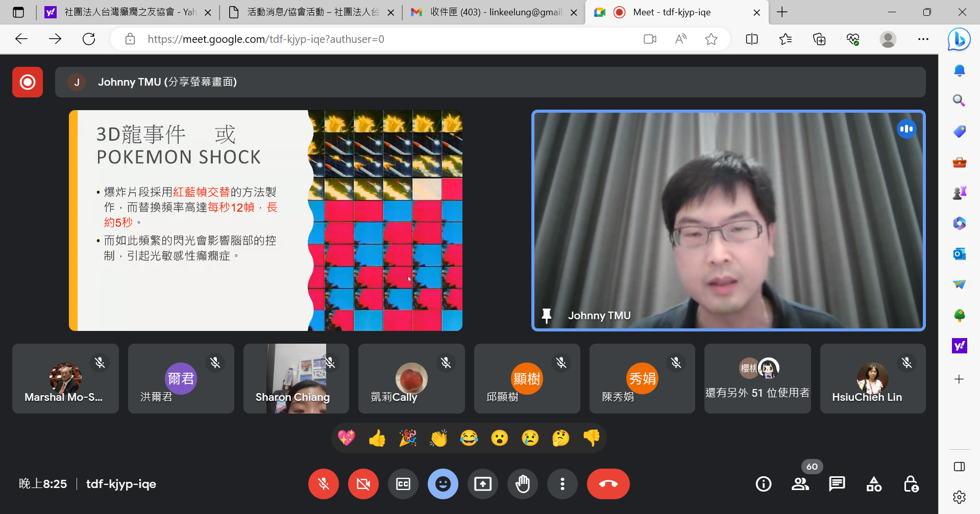
Task: Refresh the current page
Action: (x=89, y=39)
